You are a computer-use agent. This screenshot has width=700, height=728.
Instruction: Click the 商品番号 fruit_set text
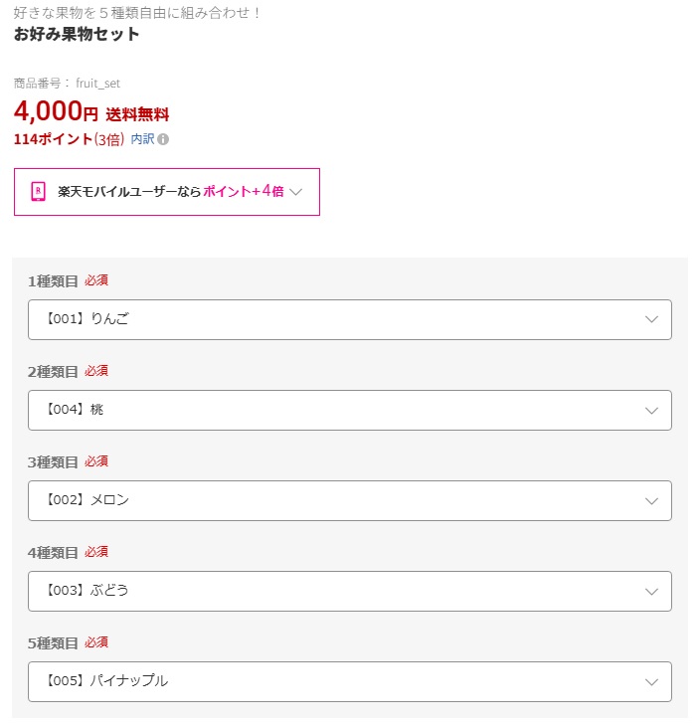(x=67, y=84)
